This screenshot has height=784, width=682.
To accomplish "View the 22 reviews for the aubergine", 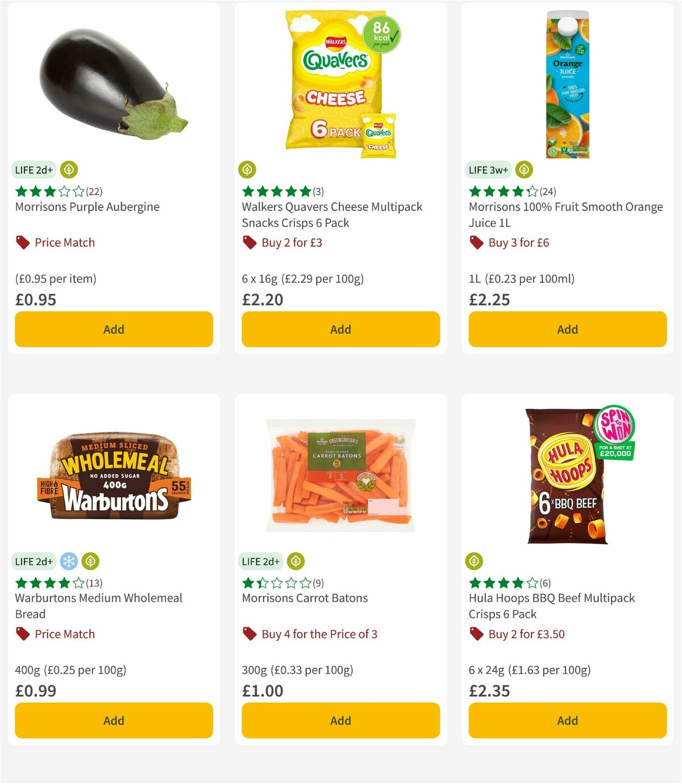I will point(94,192).
